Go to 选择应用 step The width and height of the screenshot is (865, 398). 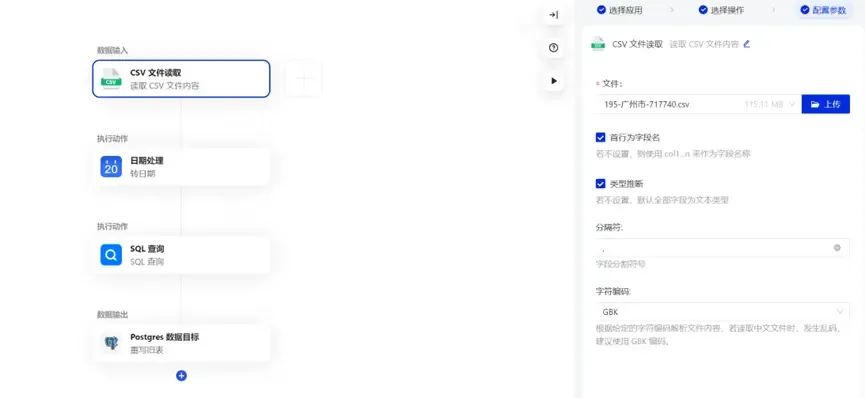619,10
